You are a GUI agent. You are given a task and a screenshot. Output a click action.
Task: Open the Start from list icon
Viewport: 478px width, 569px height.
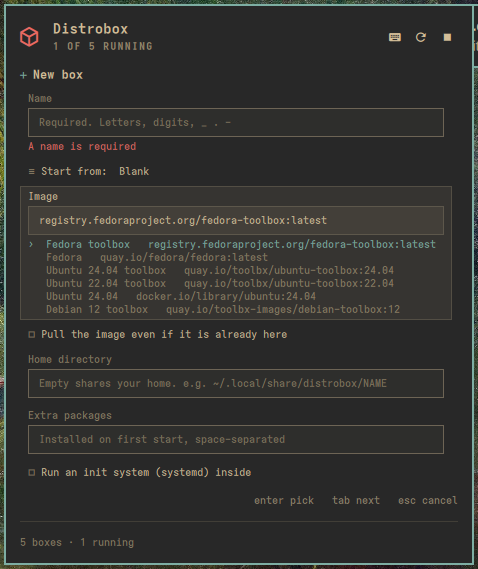point(32,171)
